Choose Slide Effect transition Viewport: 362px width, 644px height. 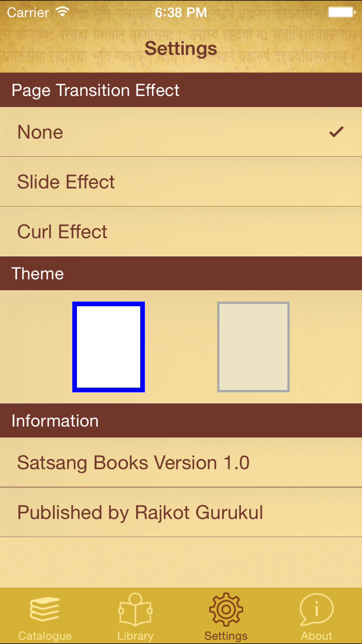pos(181,182)
